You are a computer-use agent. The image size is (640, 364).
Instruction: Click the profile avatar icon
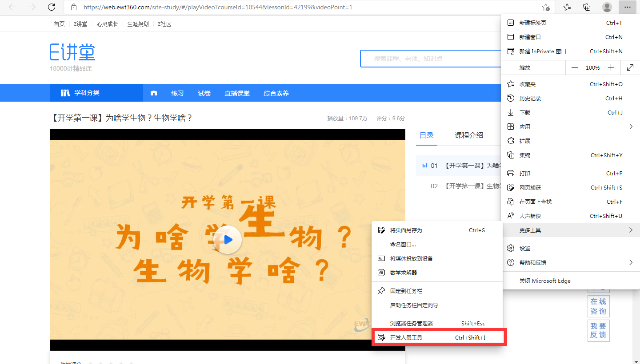[608, 7]
